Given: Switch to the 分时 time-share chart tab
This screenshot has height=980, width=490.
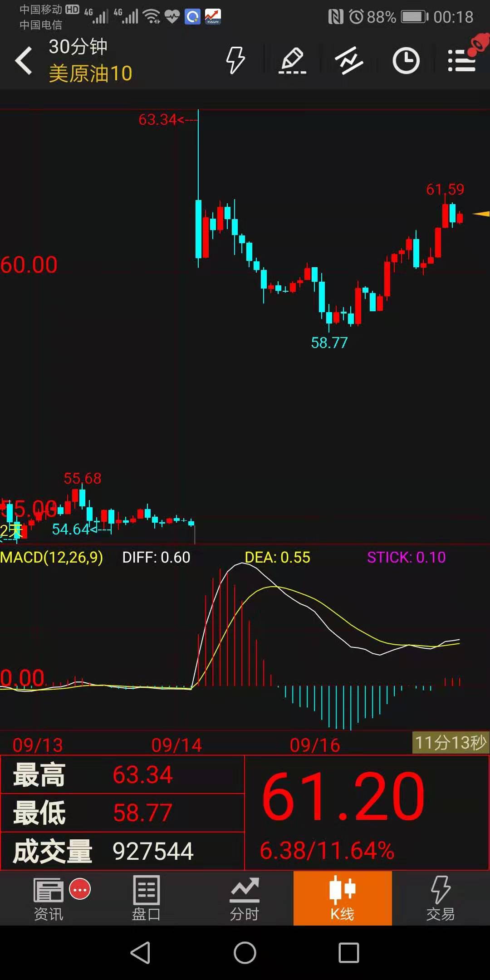Looking at the screenshot, I should pos(244,898).
